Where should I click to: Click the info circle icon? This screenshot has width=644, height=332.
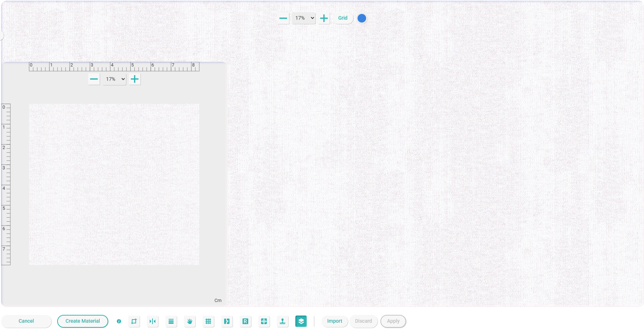[x=119, y=321]
